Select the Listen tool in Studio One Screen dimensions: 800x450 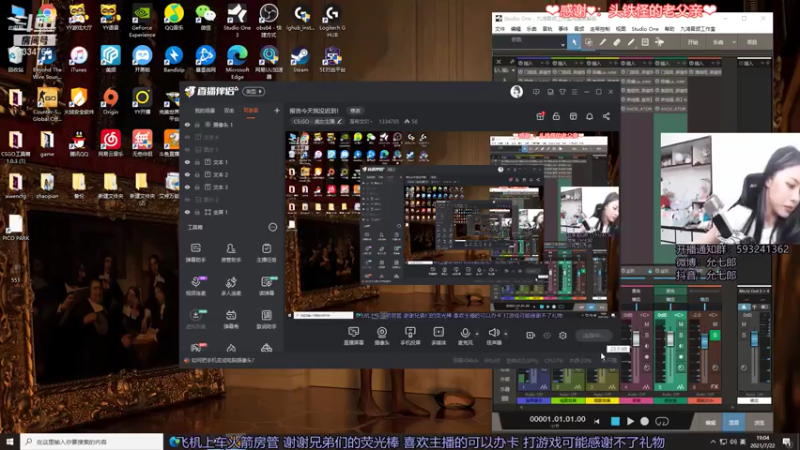(x=659, y=42)
